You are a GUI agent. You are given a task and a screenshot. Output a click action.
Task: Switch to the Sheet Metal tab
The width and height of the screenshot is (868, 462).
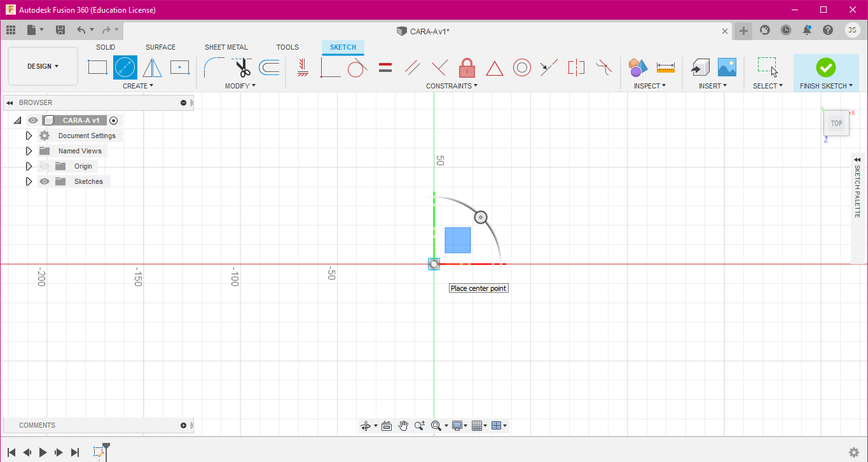point(226,47)
